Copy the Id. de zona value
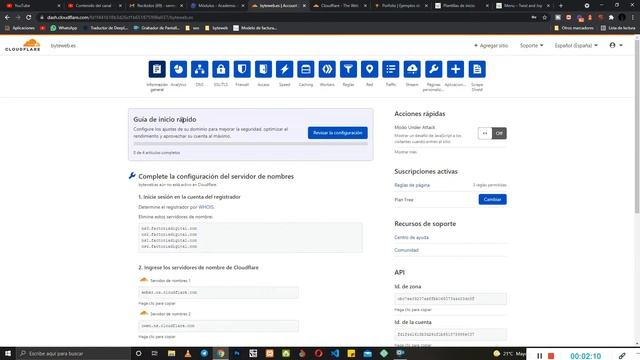 click(x=450, y=299)
